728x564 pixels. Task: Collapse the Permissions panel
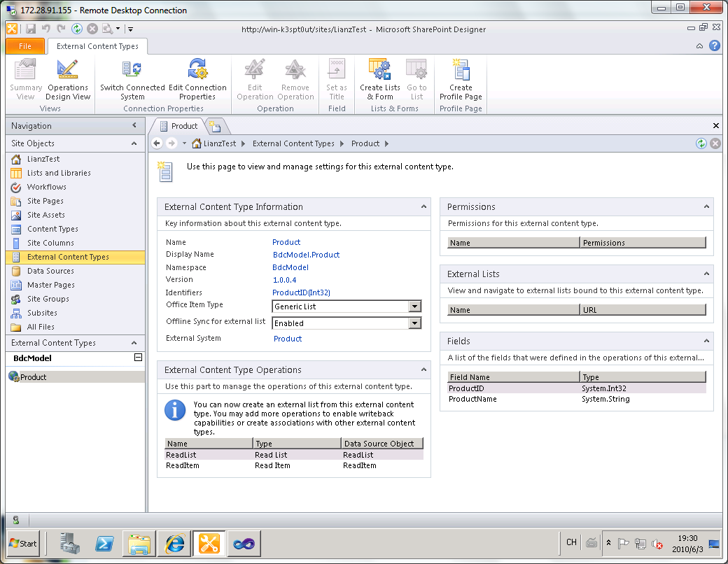(x=706, y=206)
